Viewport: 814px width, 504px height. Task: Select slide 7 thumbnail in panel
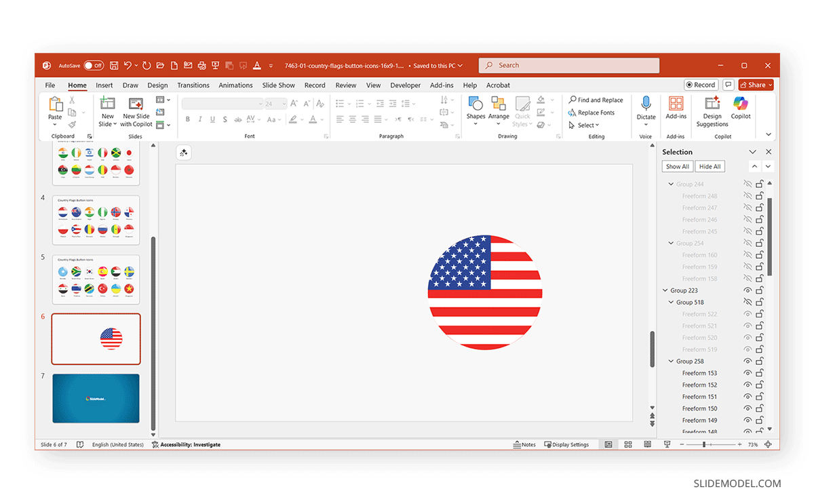(96, 399)
